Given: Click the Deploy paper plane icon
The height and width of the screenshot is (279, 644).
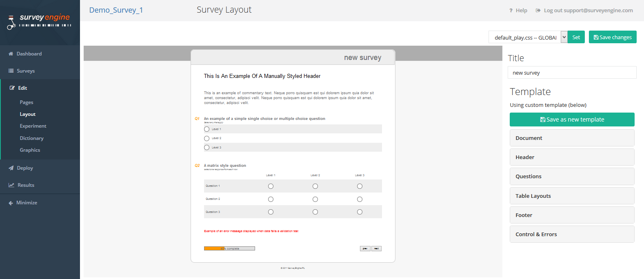Looking at the screenshot, I should click(x=11, y=168).
